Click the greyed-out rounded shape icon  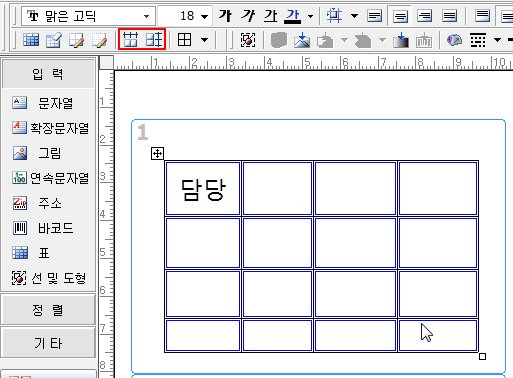click(x=279, y=40)
